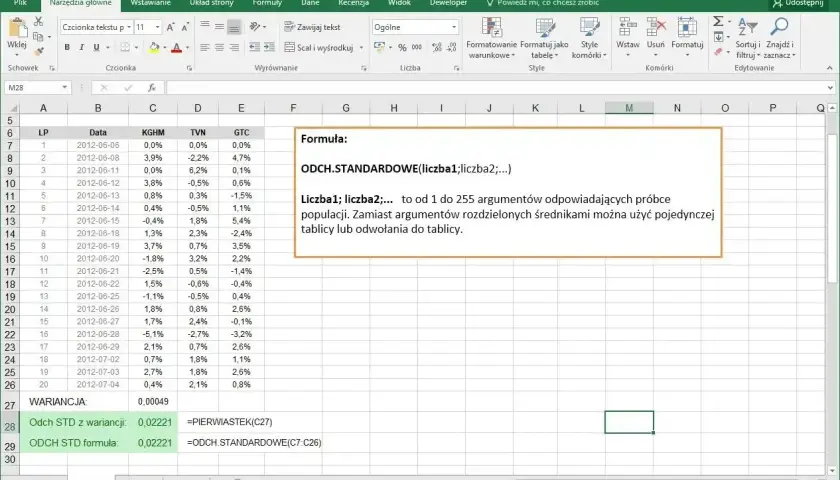Click the Copy icon
The height and width of the screenshot is (480, 840).
tap(38, 37)
